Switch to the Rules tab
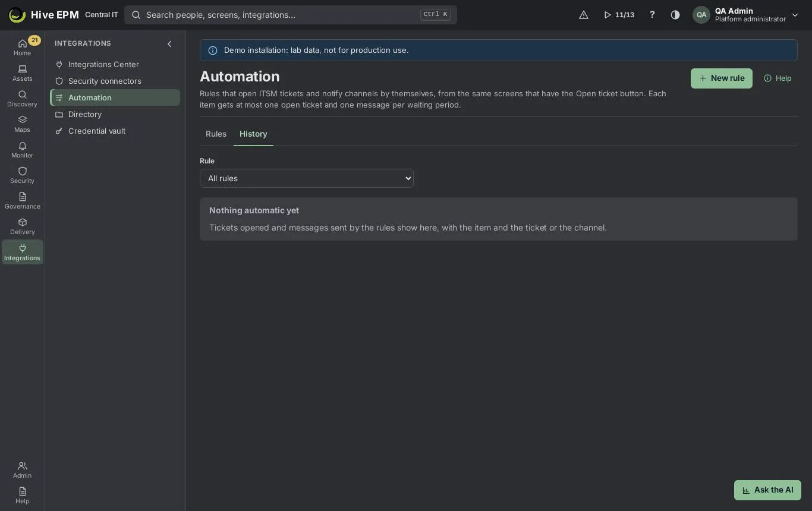Screen dimensions: 812x511 (216, 134)
